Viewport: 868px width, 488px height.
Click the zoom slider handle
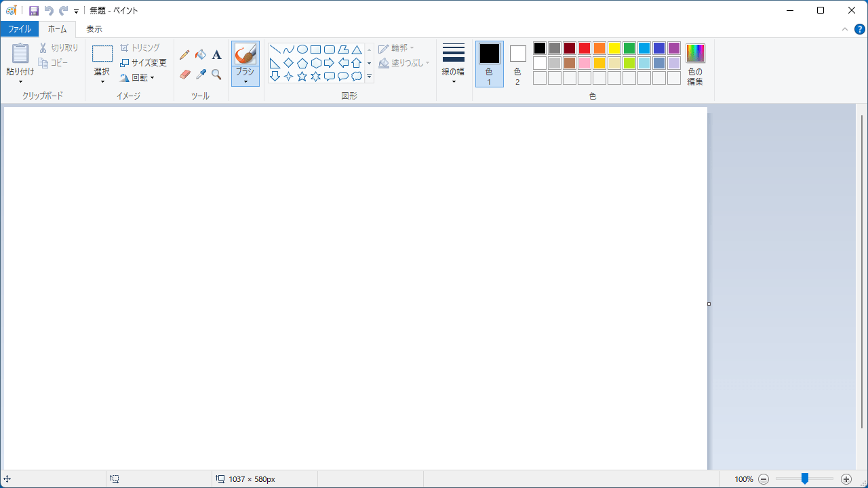click(x=805, y=479)
